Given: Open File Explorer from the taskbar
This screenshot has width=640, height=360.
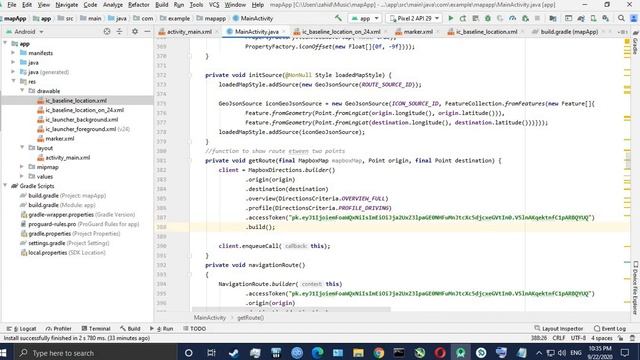Looking at the screenshot, I should click(x=358, y=353).
